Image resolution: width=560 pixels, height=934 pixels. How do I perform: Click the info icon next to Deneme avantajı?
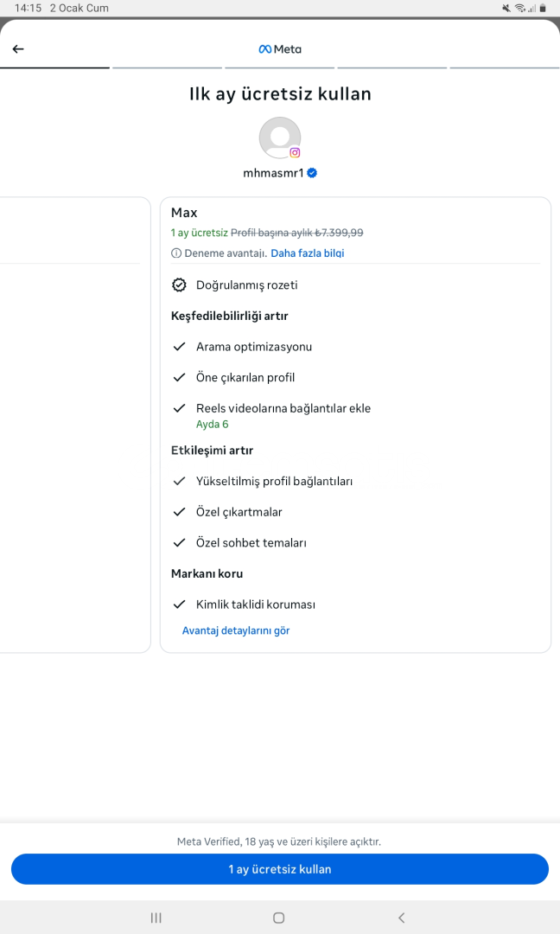(176, 253)
